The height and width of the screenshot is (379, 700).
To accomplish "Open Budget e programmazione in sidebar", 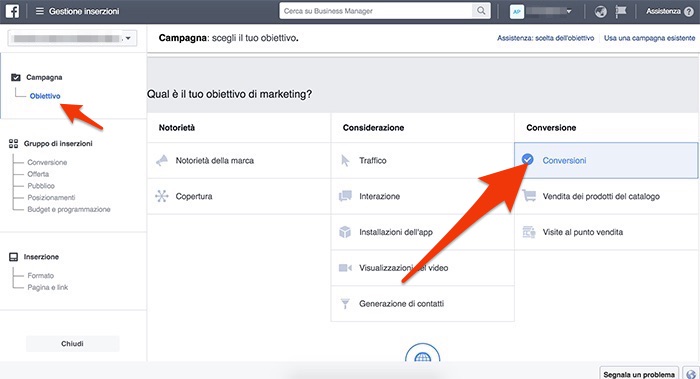I will (69, 209).
